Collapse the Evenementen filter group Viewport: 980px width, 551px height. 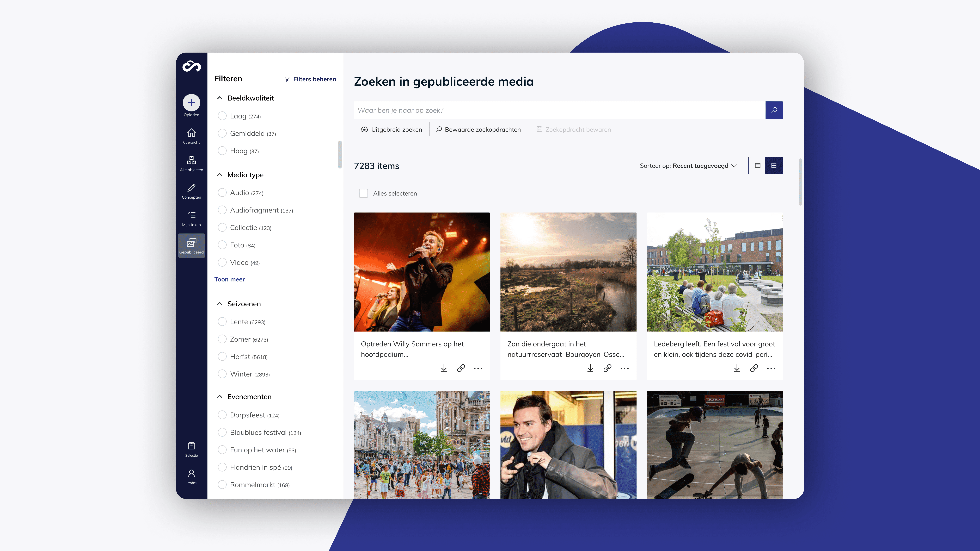[x=219, y=397]
